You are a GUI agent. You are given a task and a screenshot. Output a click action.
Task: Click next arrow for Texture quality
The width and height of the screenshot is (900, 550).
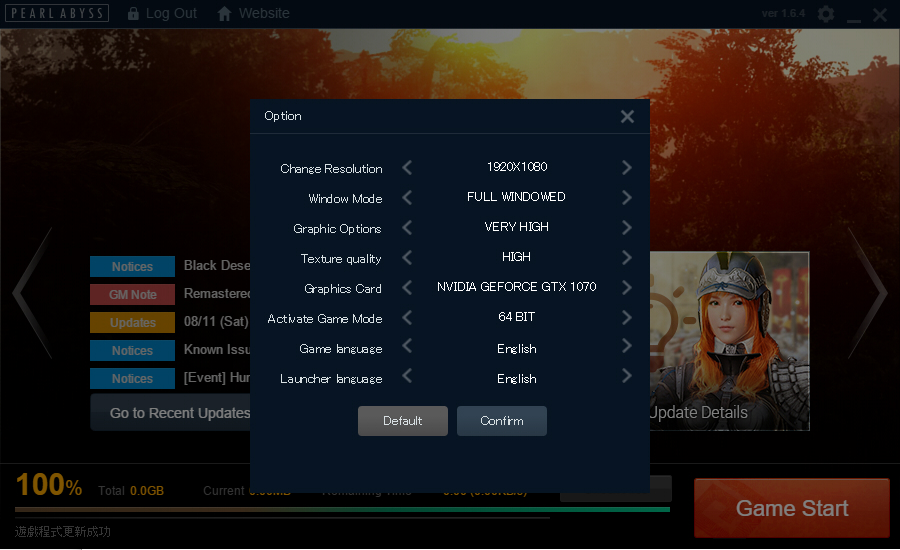626,257
